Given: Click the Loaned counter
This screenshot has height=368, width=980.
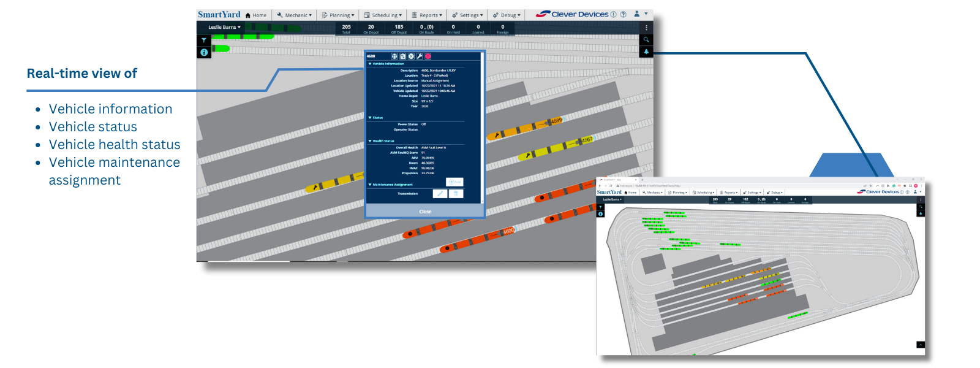Looking at the screenshot, I should (x=478, y=29).
